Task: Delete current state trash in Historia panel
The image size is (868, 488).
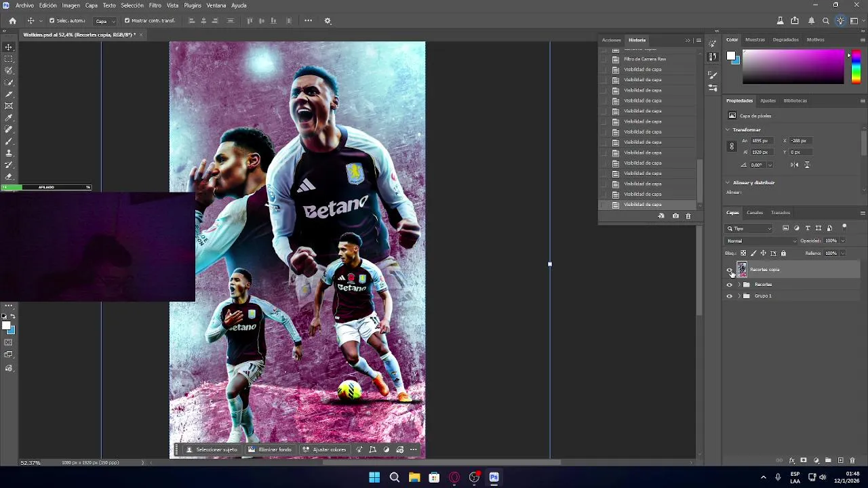Action: [688, 216]
